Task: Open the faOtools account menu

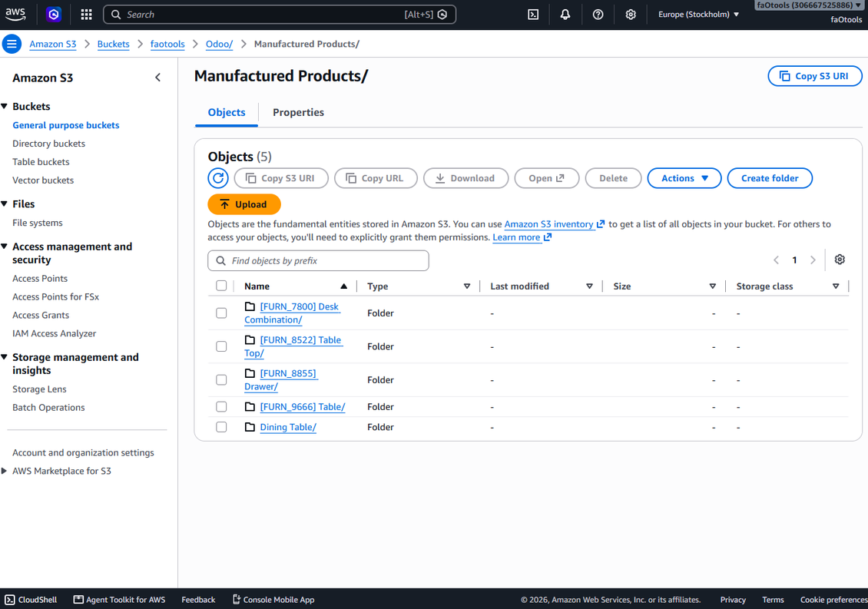Action: [810, 5]
